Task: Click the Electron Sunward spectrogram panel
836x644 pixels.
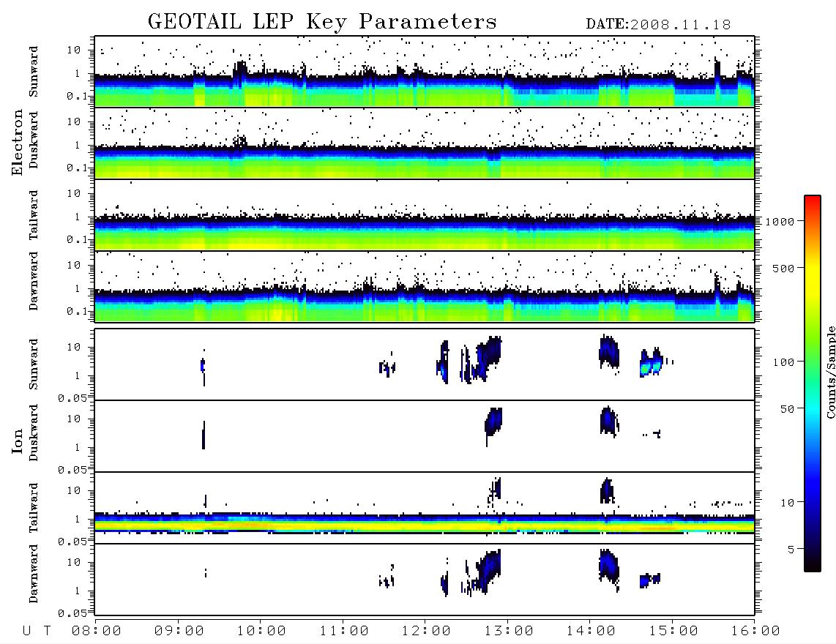Action: 425,72
